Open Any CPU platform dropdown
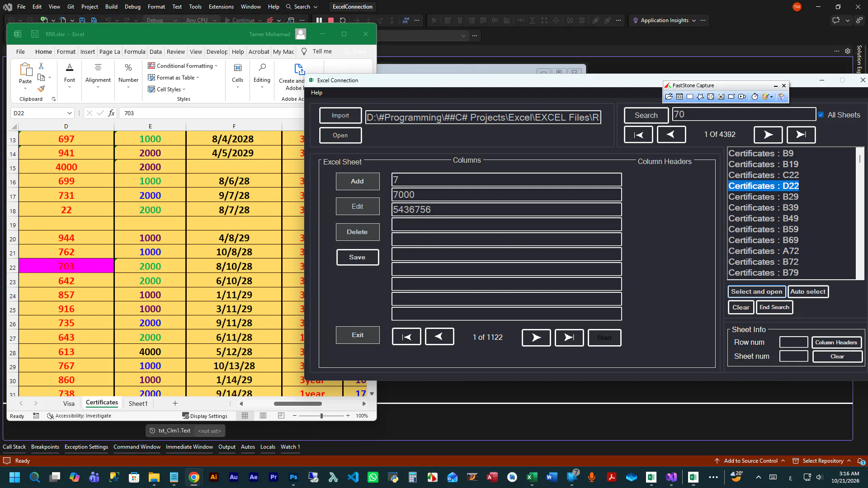This screenshot has height=488, width=868. pos(201,20)
